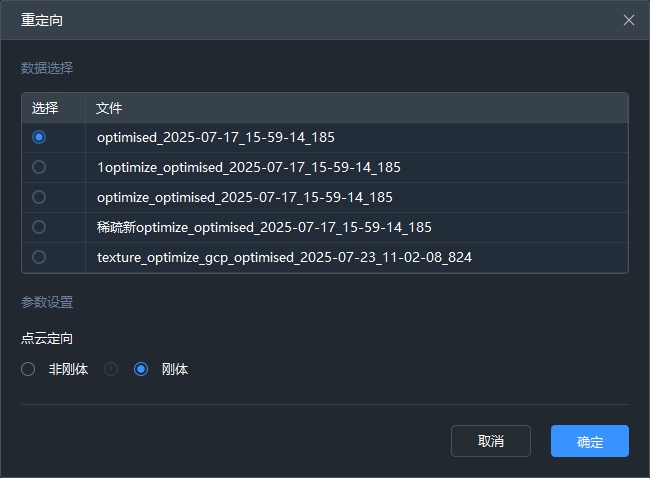Image resolution: width=650 pixels, height=478 pixels.
Task: Enable the 非刚体 orientation option
Action: 28,369
